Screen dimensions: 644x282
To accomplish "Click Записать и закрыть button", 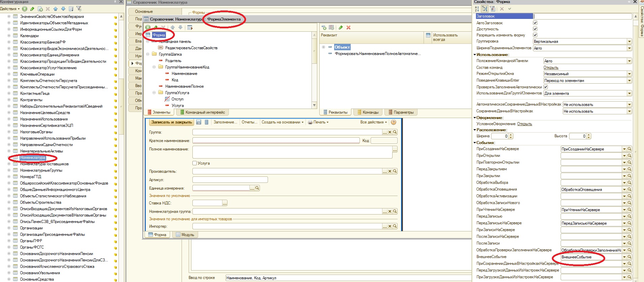I will pos(171,122).
